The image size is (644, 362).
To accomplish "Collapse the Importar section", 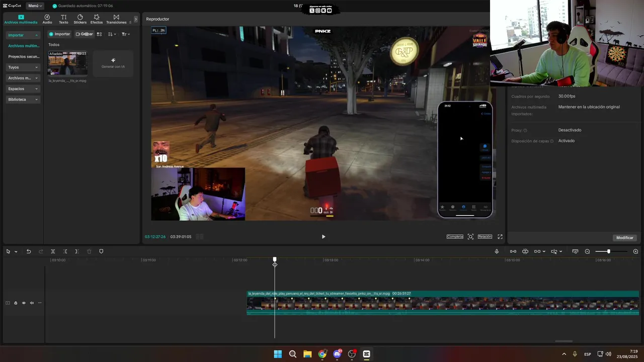I will [x=23, y=35].
